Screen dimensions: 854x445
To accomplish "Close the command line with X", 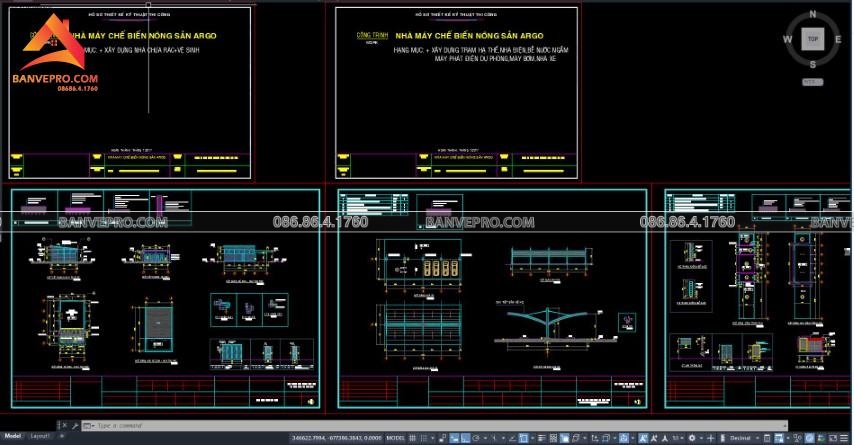I will click(64, 425).
